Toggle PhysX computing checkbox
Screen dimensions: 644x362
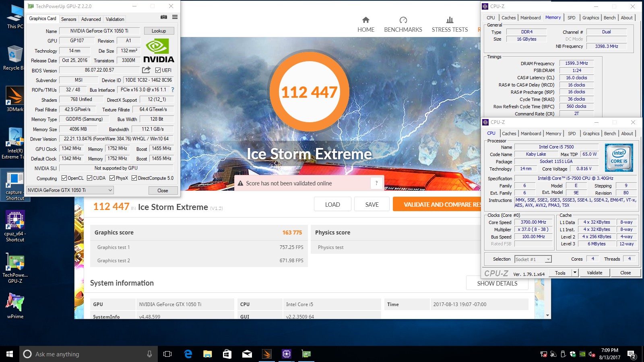(112, 178)
